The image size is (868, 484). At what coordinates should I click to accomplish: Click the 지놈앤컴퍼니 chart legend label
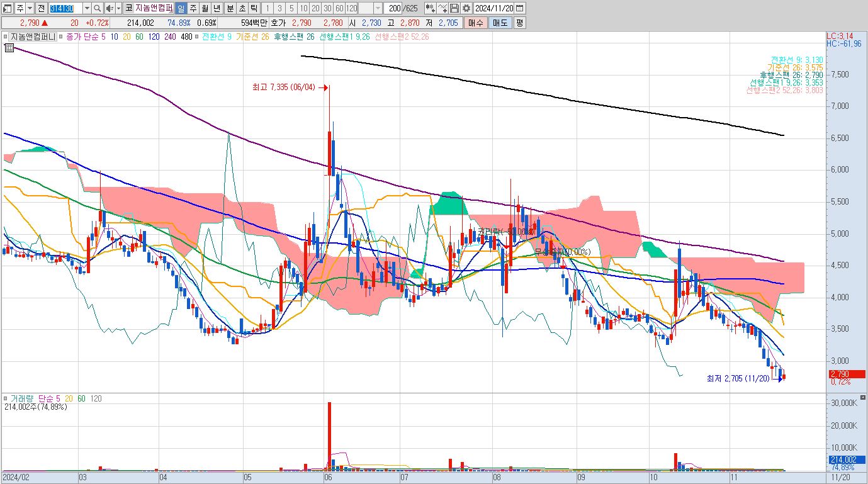point(31,37)
